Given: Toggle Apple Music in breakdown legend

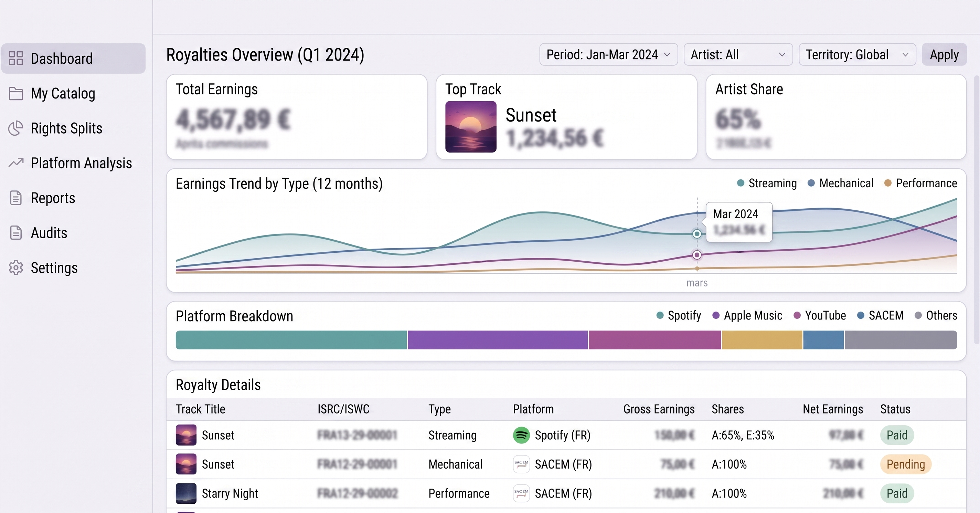Looking at the screenshot, I should (x=747, y=315).
